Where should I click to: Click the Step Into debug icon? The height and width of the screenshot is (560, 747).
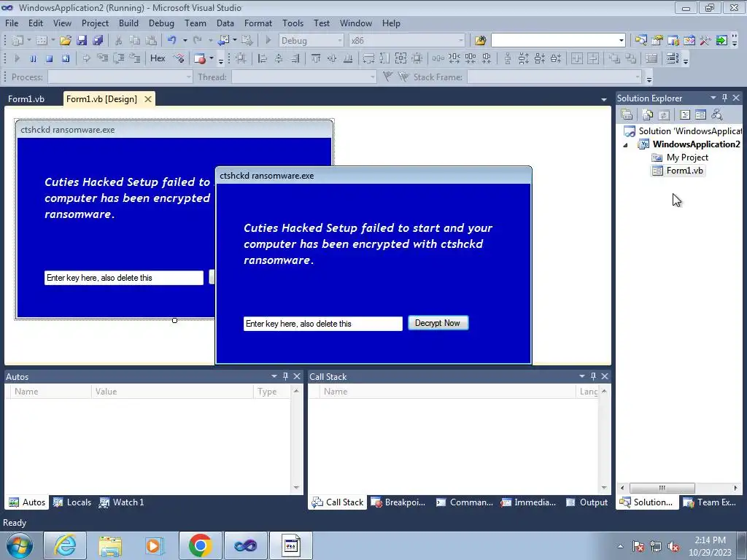click(102, 58)
